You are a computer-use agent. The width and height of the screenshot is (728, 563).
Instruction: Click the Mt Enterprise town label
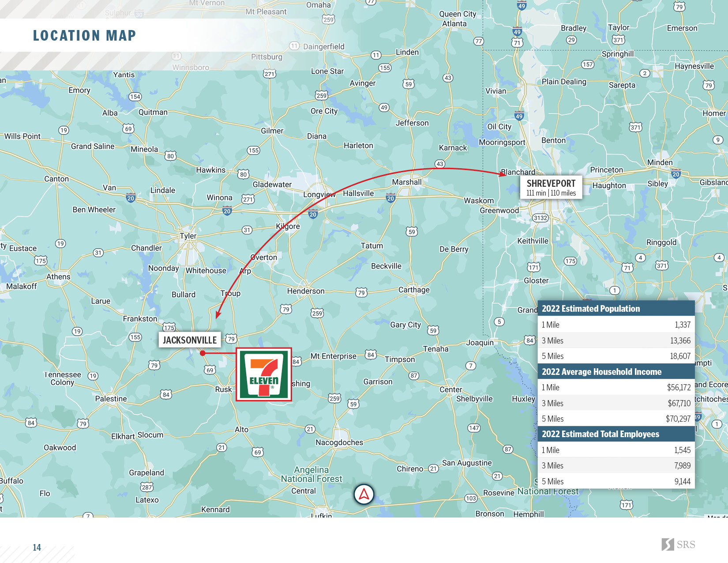coord(333,356)
